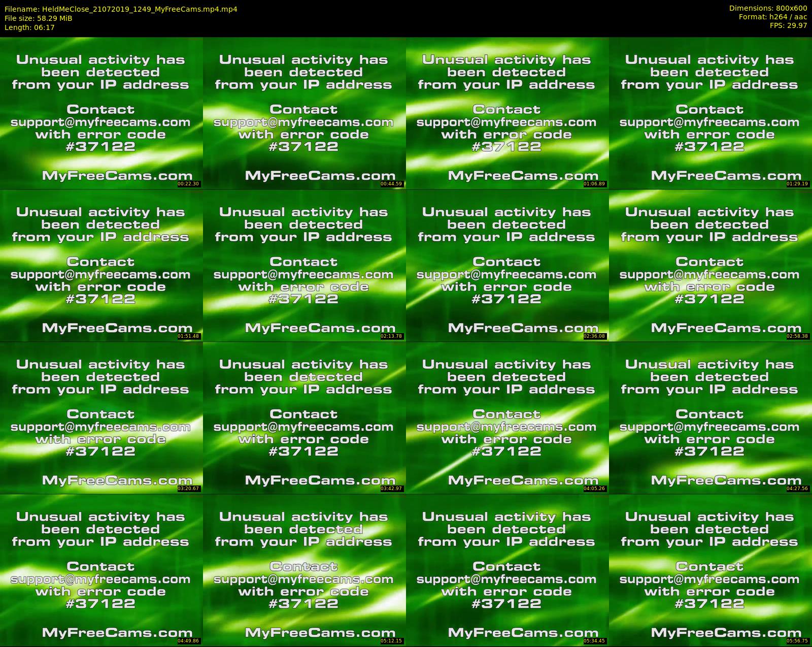Select the frame thumbnail at 05:12.15

(304, 570)
